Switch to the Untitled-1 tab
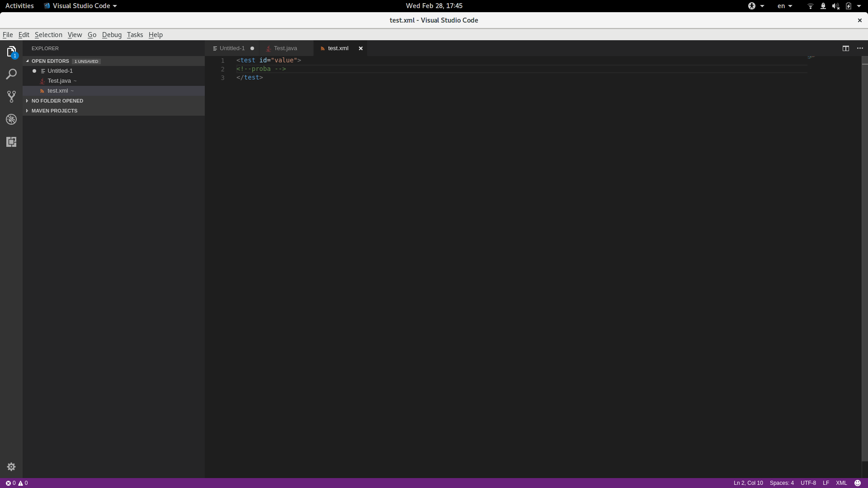Viewport: 868px width, 488px height. pyautogui.click(x=232, y=48)
